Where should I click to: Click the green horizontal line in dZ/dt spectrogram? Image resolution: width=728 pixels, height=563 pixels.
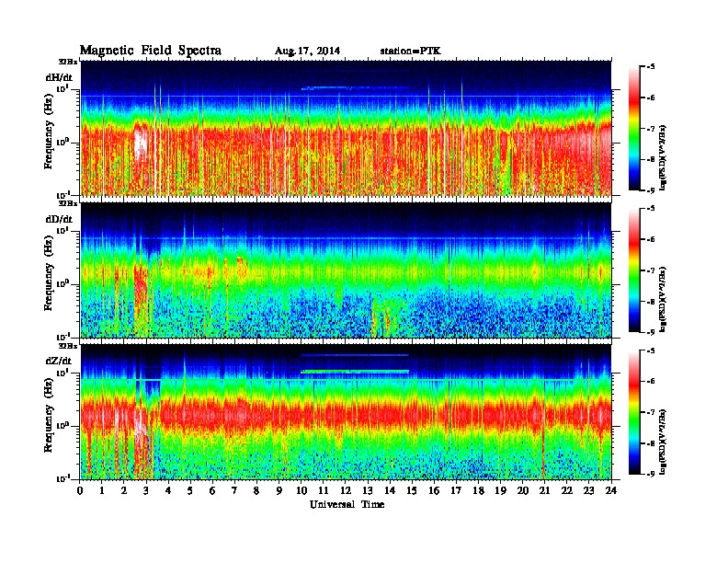[x=355, y=372]
